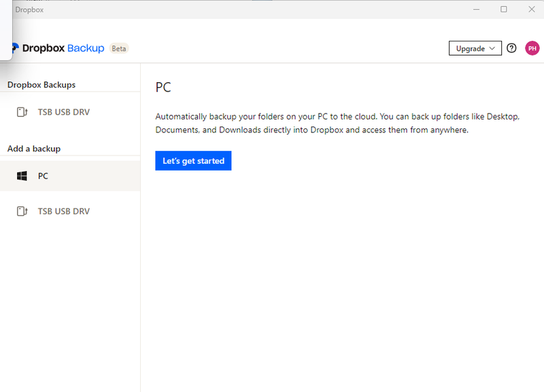Open the existing TSB USB DRV backup
The height and width of the screenshot is (392, 544).
(63, 112)
